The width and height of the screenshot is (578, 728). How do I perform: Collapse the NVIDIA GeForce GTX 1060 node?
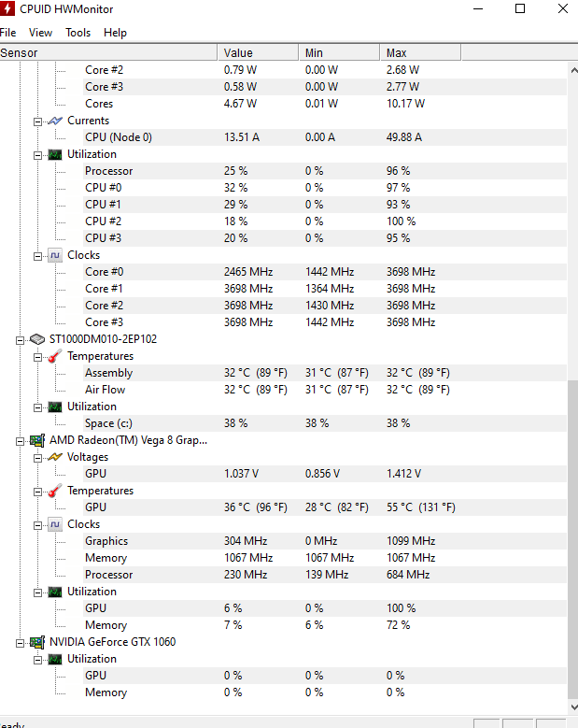pos(20,643)
